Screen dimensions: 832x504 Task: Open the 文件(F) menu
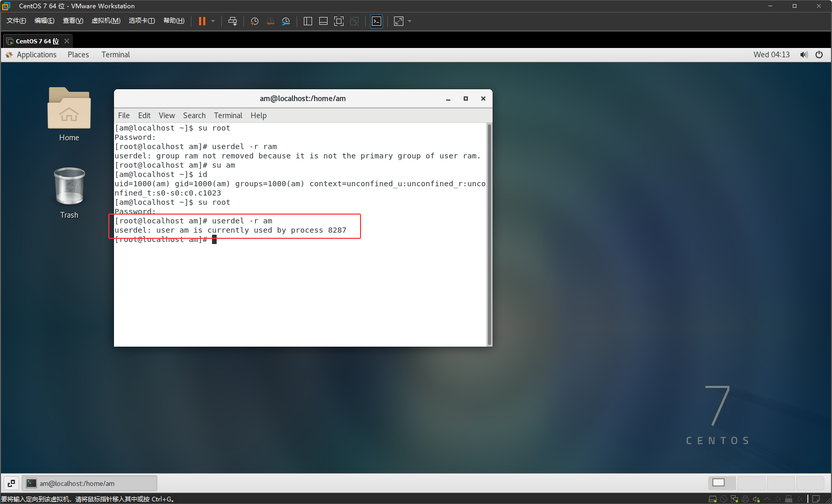[17, 21]
